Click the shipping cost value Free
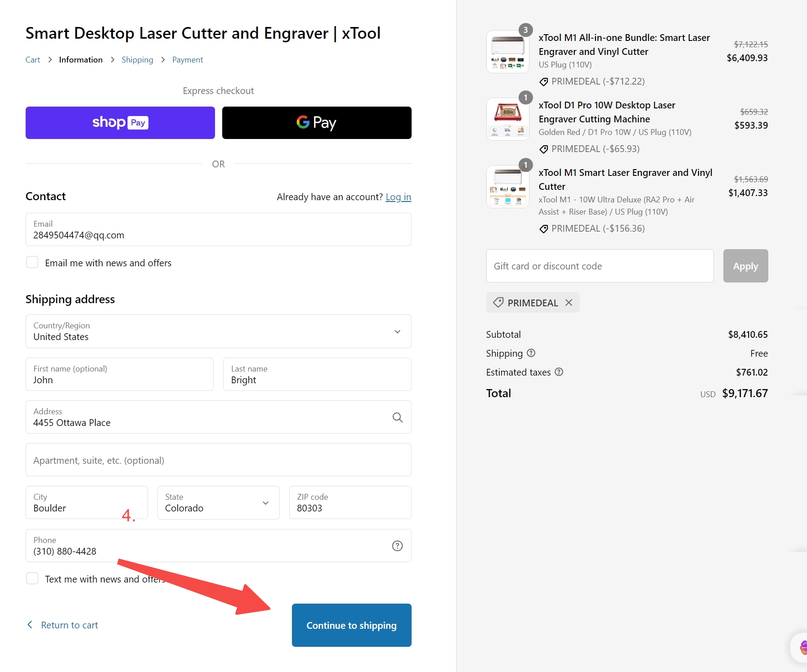The width and height of the screenshot is (807, 672). (759, 354)
